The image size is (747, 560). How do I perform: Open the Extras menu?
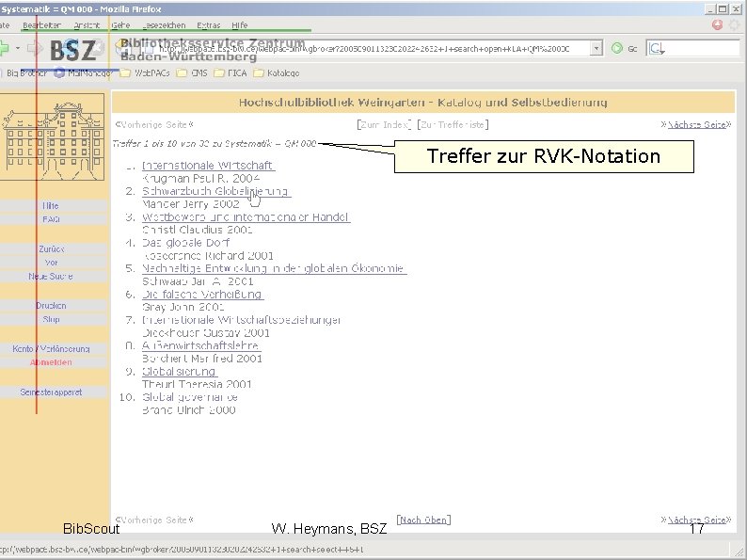pos(208,25)
